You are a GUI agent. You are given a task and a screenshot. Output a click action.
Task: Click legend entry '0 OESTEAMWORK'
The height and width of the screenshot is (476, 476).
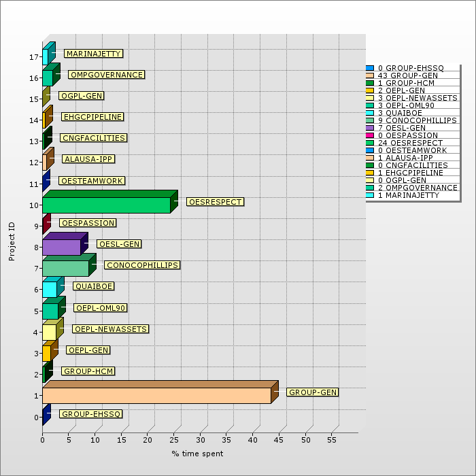413,150
